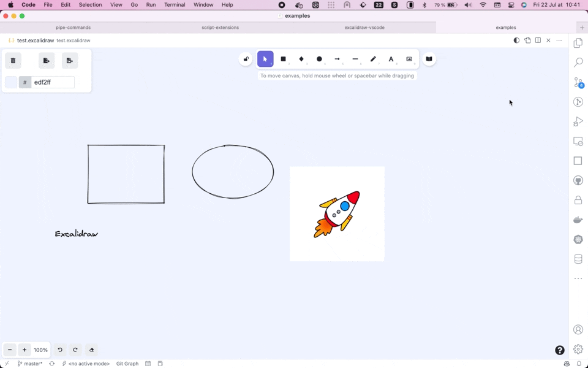Screen dimensions: 588x368
Task: Select the Line tool
Action: click(x=355, y=59)
